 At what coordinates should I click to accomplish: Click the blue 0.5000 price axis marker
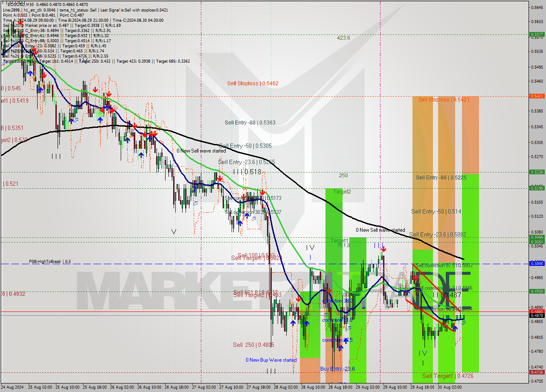tap(536, 264)
